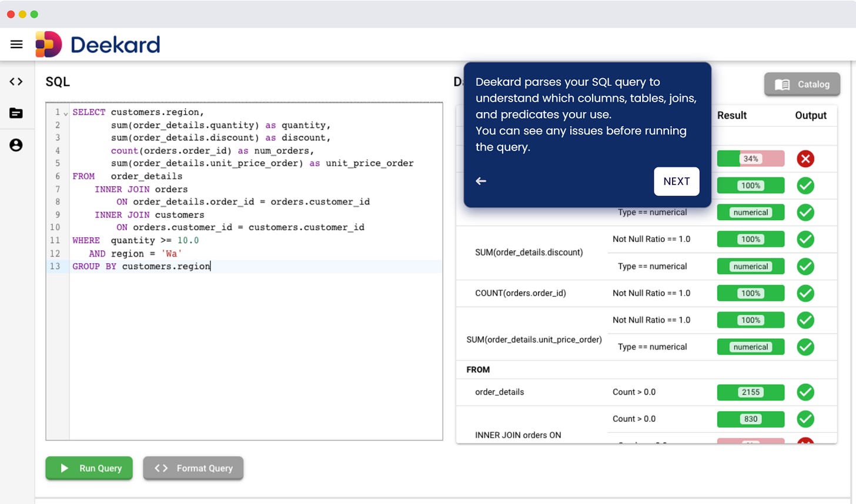
Task: Click the book icon on Catalog button
Action: [x=783, y=85]
